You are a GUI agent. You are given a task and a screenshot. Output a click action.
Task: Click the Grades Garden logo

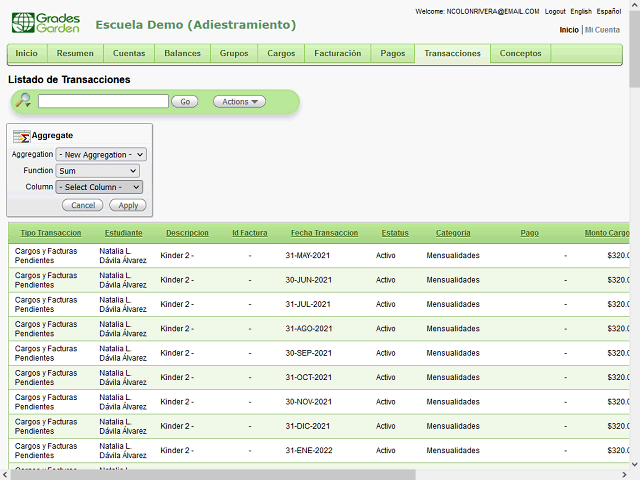[x=46, y=23]
